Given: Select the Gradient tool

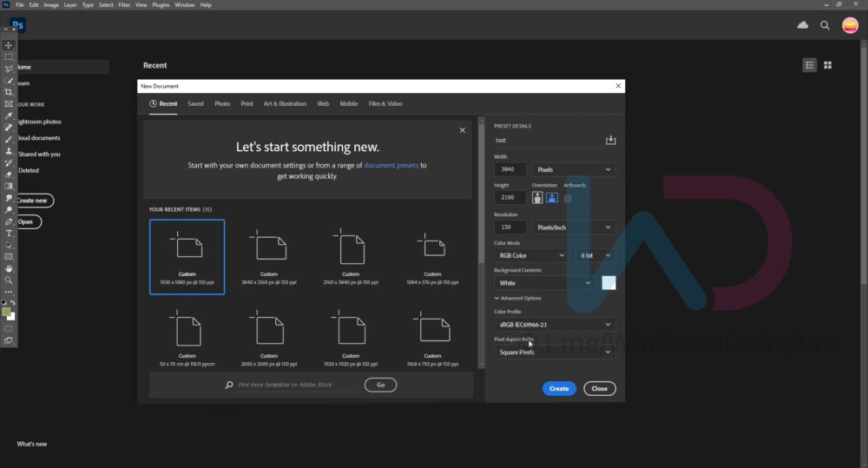Looking at the screenshot, I should coord(9,186).
